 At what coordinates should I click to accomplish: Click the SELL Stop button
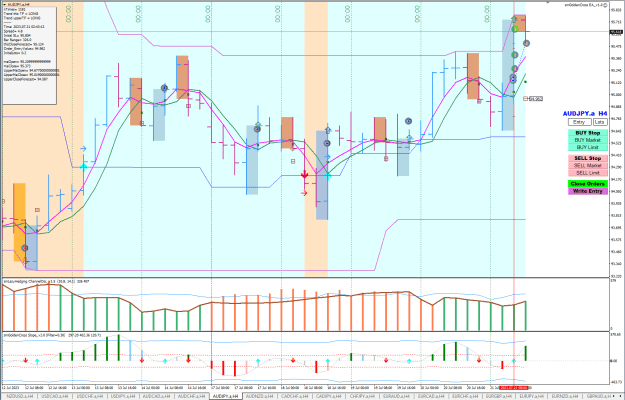click(588, 158)
